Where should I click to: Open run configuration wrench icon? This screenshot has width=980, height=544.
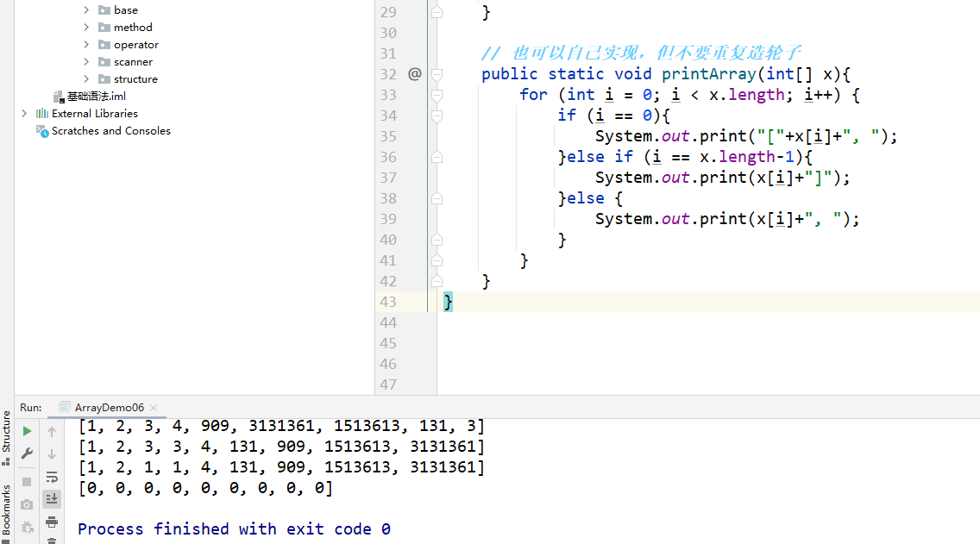(27, 453)
